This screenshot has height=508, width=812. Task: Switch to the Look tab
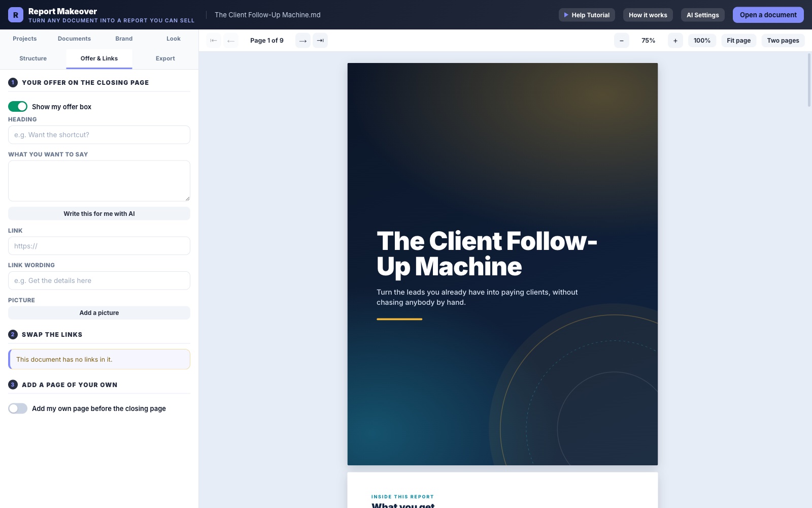(x=174, y=39)
